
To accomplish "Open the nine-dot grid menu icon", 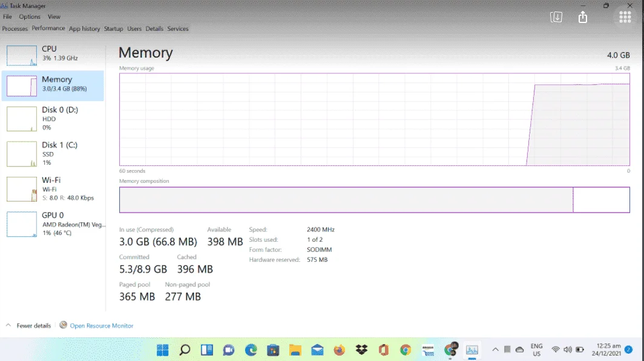I will (625, 18).
